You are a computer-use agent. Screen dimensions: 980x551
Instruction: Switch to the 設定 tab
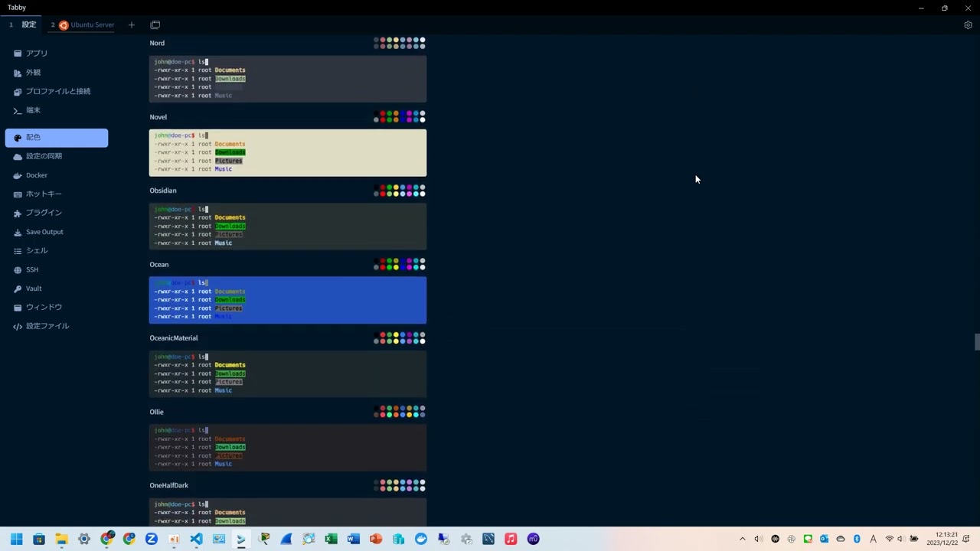(23, 24)
